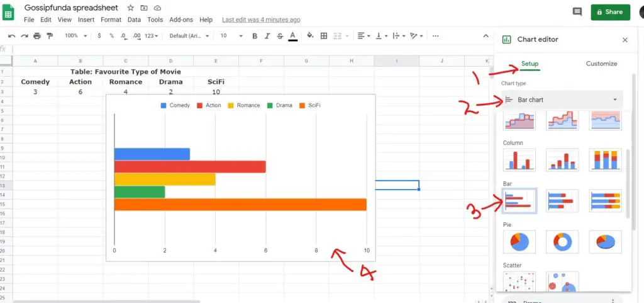Open the vertical align menu
Viewport: 644px width, 303px height.
click(380, 36)
